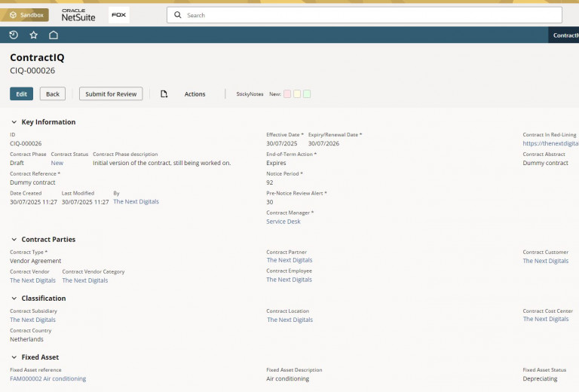This screenshot has width=579, height=392.
Task: Click Submit for Review button
Action: [x=111, y=93]
